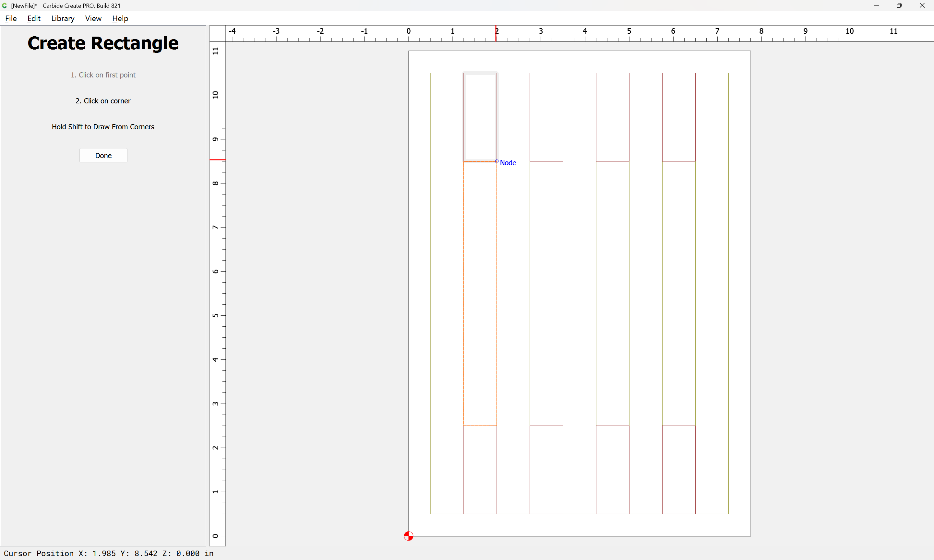
Task: Click the Carbide Create title bar icon
Action: [5, 6]
